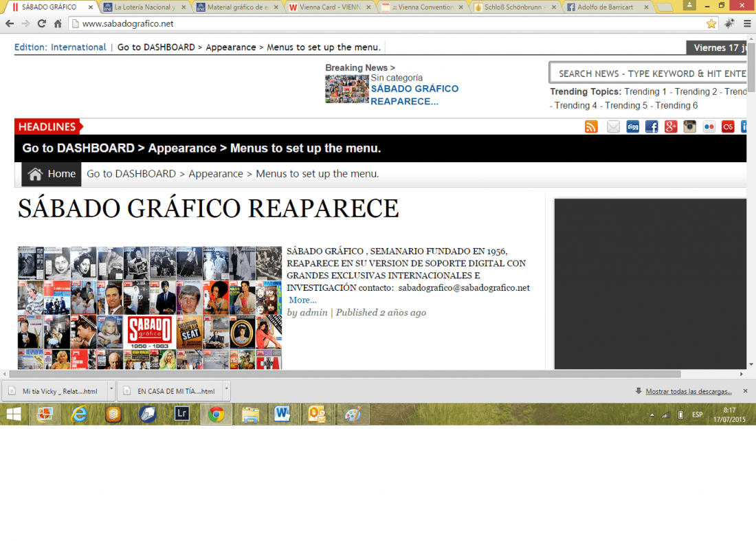756x541 pixels.
Task: Click the horizontal page scrollbar
Action: (x=345, y=374)
